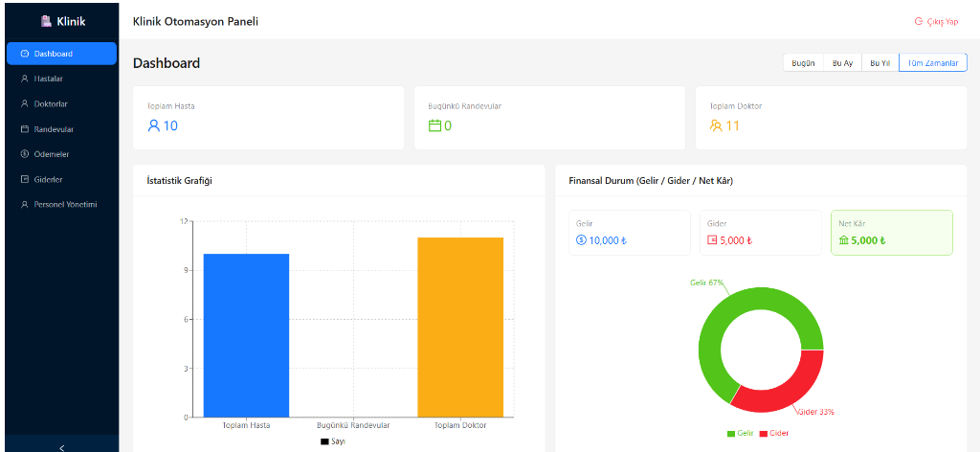Click the Ödemeler dollar coin icon

[25, 154]
